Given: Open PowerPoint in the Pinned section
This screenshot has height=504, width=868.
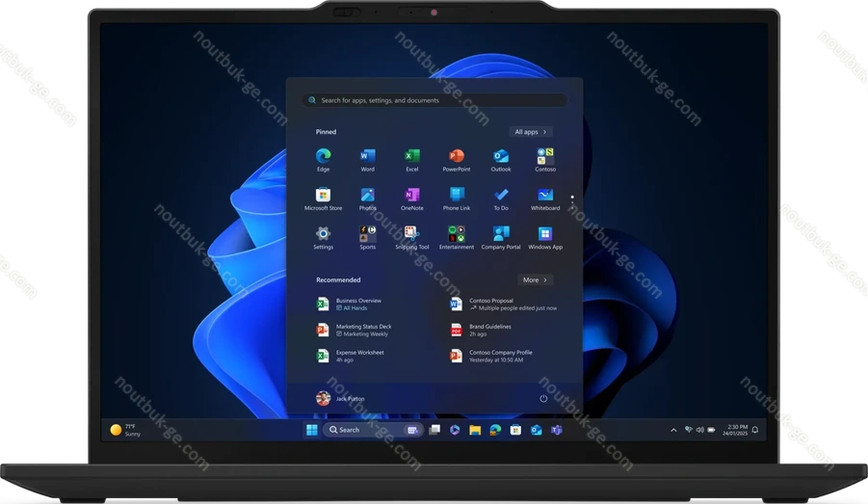Looking at the screenshot, I should point(457,157).
